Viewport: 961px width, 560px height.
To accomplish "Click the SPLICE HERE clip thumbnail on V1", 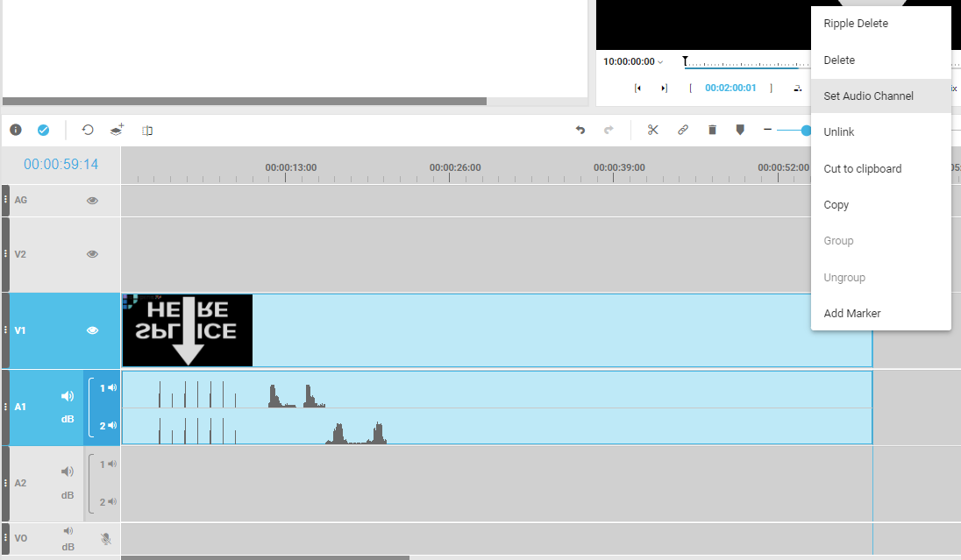I will coord(188,330).
